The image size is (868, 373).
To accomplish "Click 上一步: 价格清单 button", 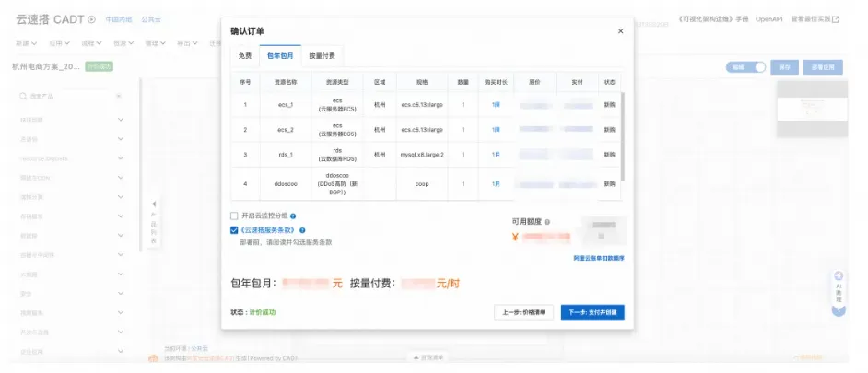I will pos(523,312).
